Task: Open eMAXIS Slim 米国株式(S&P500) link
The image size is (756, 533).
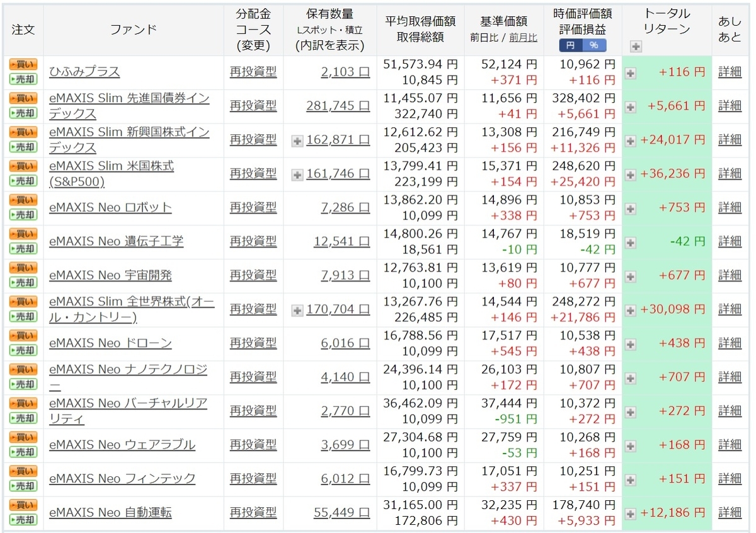Action: click(x=112, y=174)
